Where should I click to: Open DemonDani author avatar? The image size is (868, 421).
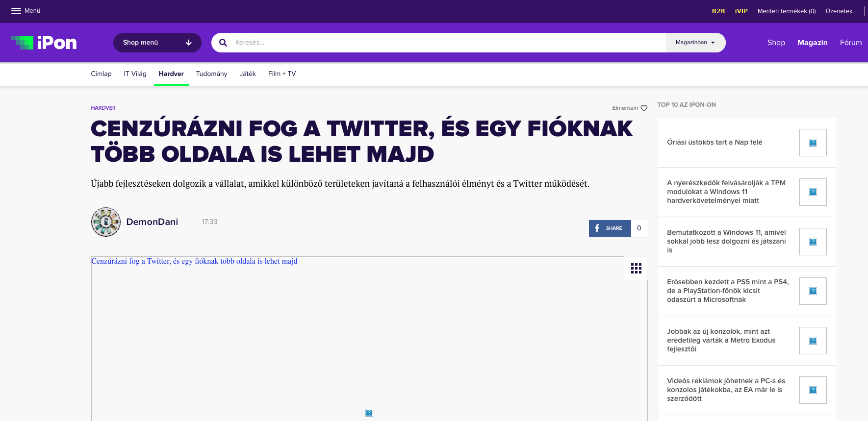pyautogui.click(x=106, y=222)
